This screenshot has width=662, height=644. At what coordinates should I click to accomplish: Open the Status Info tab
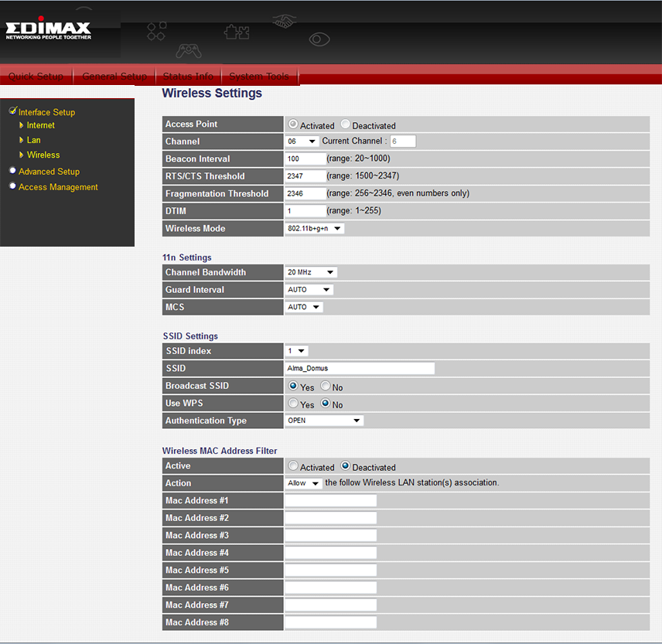tap(188, 77)
